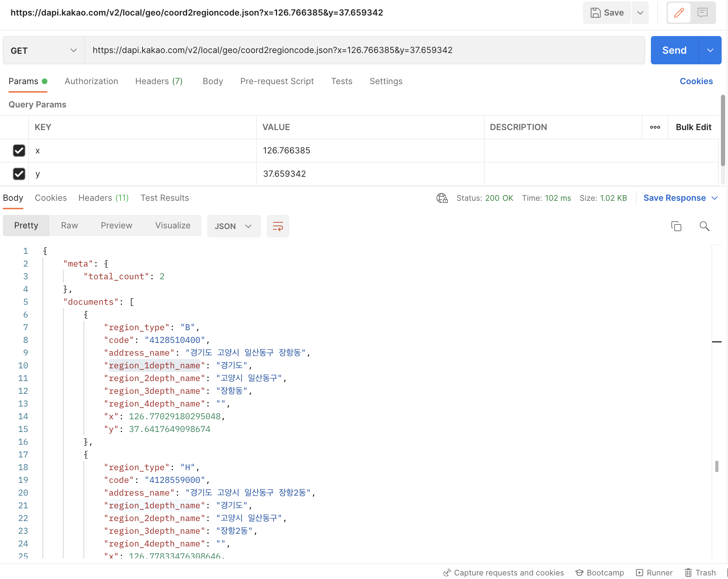
Task: Switch to the Authorization tab
Action: coord(91,81)
